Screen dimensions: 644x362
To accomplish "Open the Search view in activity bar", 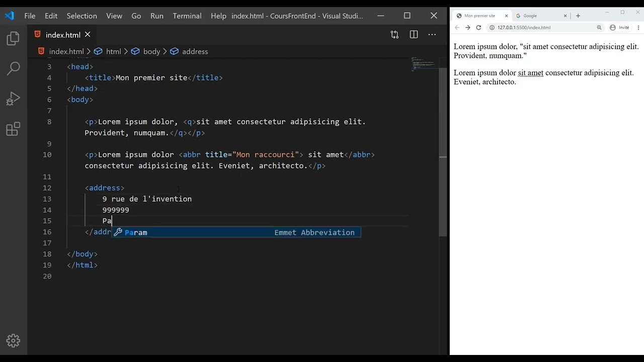I will click(x=14, y=68).
